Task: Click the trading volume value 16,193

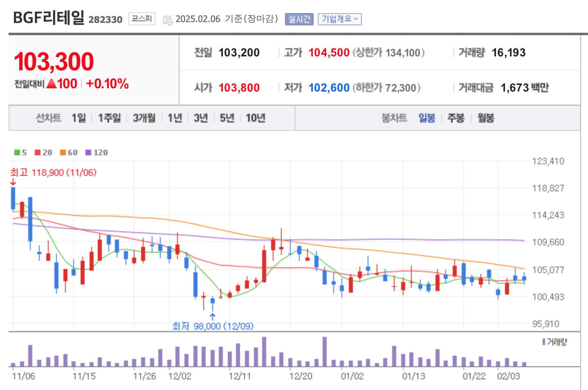Action: tap(509, 53)
